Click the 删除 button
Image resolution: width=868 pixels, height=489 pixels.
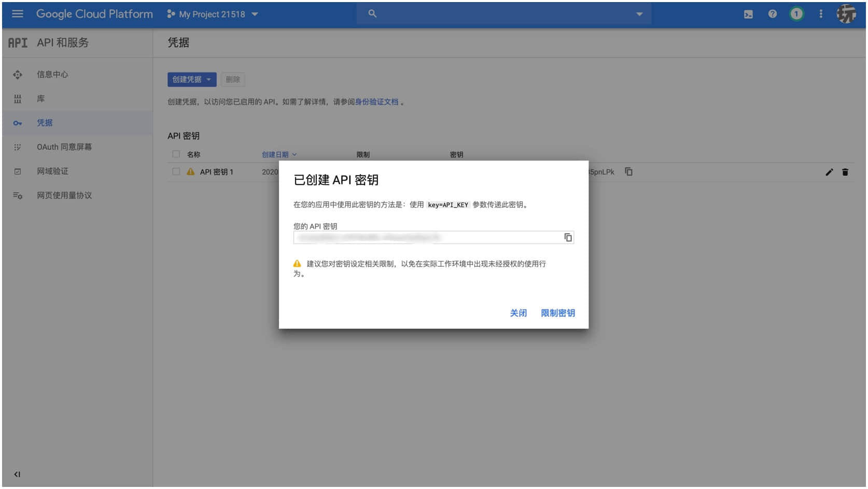233,79
